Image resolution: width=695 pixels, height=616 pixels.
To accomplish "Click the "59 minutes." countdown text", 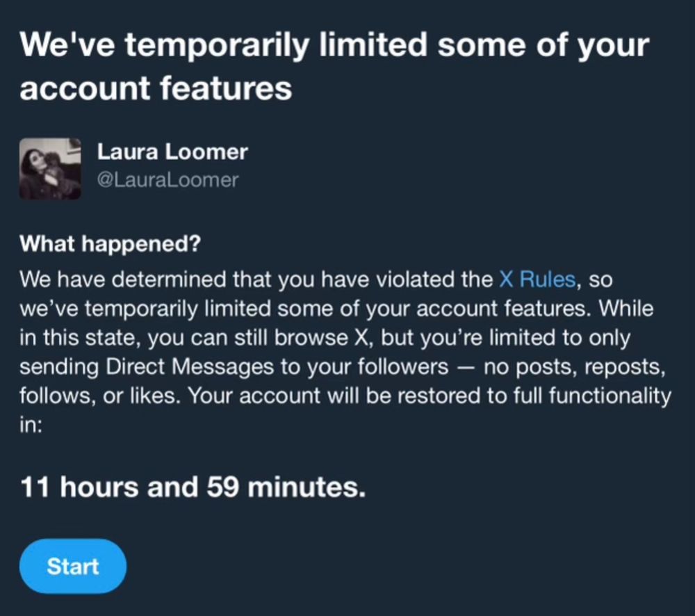I will (286, 487).
